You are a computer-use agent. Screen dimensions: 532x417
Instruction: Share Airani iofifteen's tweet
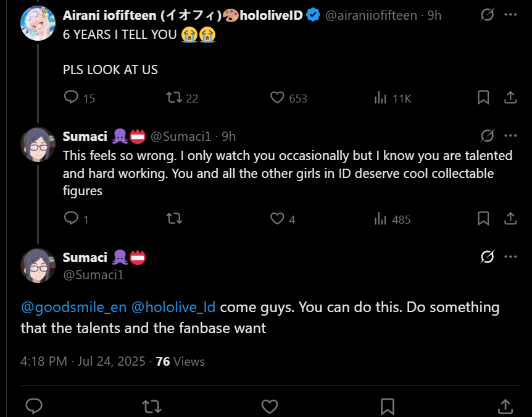point(510,98)
